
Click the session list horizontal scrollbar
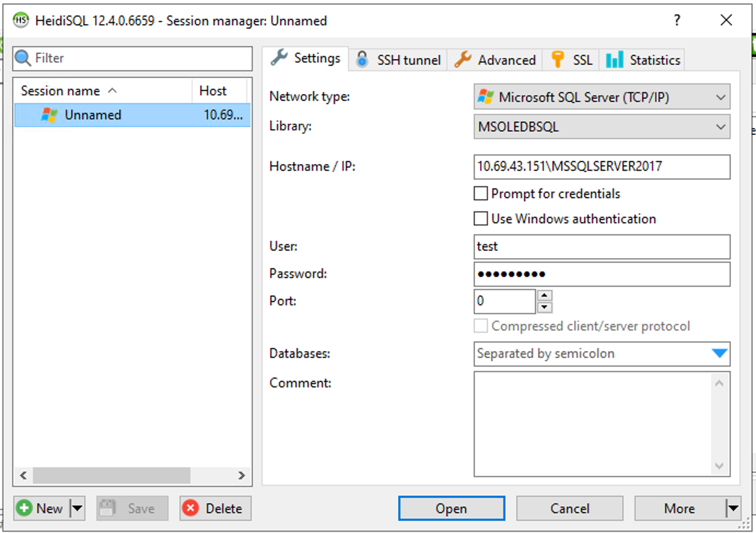(x=111, y=475)
